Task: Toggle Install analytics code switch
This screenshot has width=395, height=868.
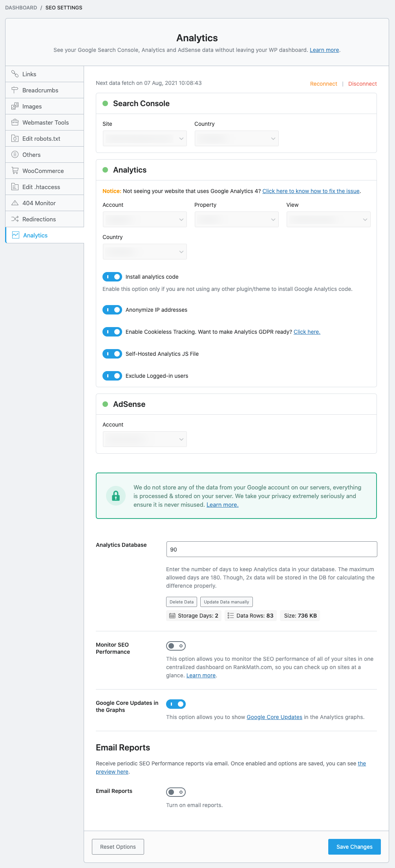Action: (112, 277)
